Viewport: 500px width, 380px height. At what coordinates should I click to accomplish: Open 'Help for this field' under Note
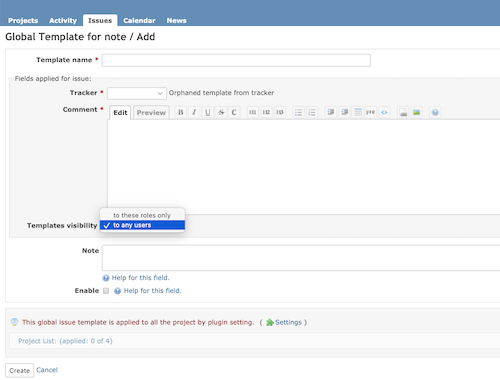[x=140, y=278]
